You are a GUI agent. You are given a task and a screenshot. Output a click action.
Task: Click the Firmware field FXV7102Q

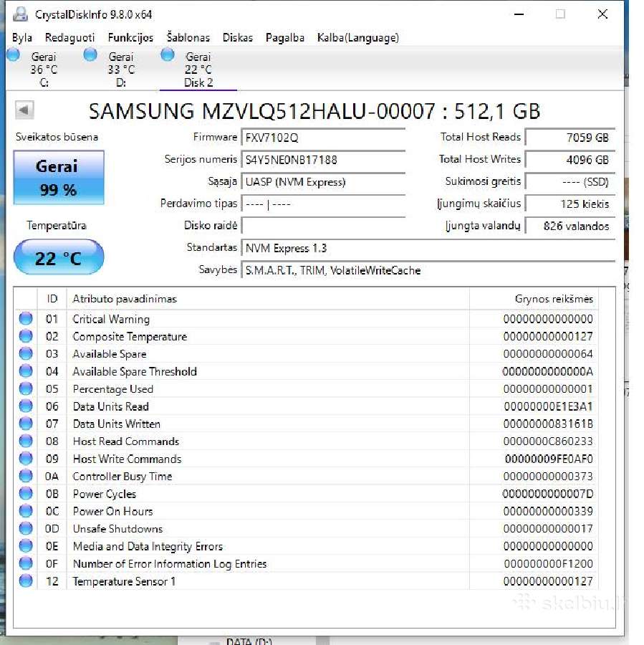[323, 137]
